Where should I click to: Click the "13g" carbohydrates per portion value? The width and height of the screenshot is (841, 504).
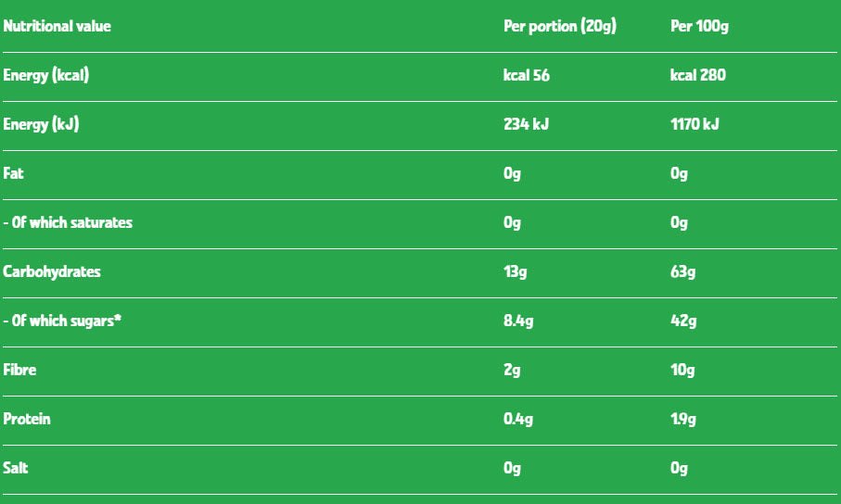pos(516,271)
